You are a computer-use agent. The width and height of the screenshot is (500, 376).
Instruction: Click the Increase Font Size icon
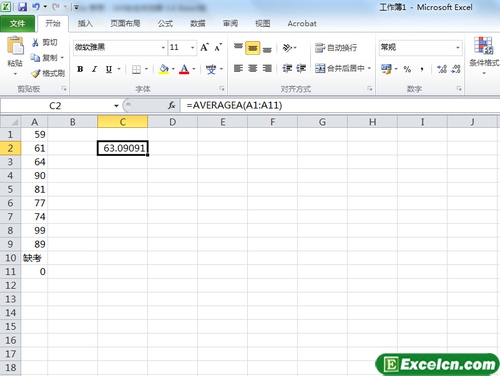coord(204,47)
